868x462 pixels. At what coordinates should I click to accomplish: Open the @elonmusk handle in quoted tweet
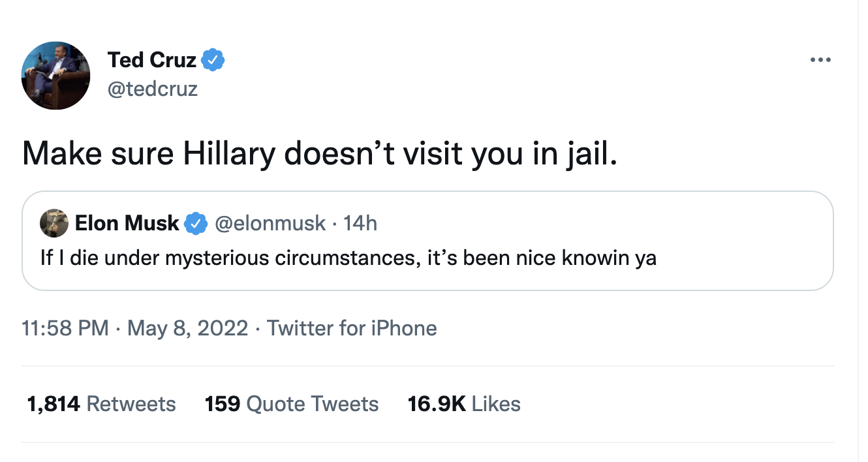270,223
